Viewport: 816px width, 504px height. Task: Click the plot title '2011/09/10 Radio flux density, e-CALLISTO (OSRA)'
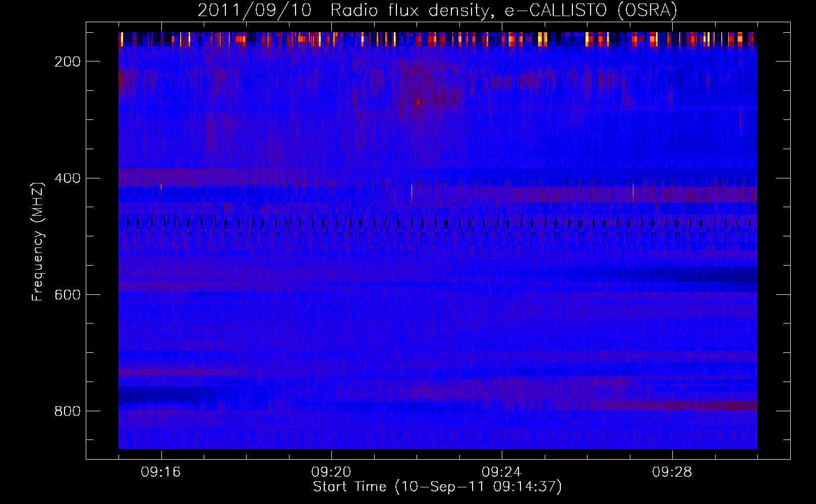point(437,10)
